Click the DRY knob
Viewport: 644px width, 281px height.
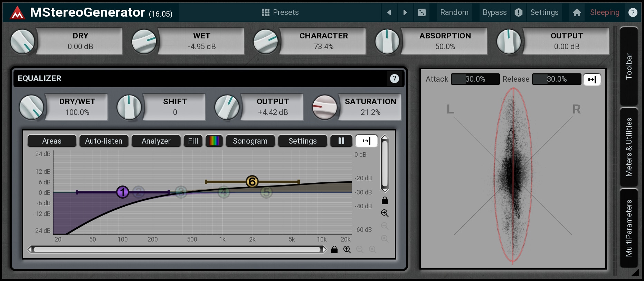(x=22, y=42)
